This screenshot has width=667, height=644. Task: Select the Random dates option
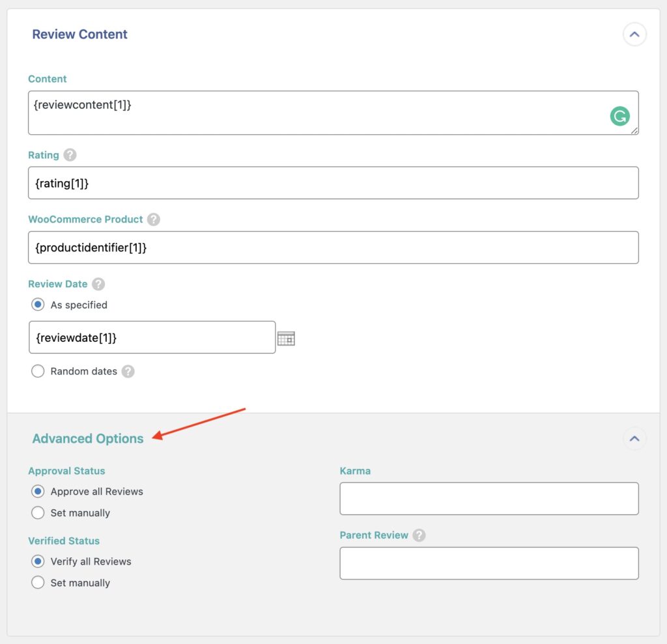coord(38,371)
